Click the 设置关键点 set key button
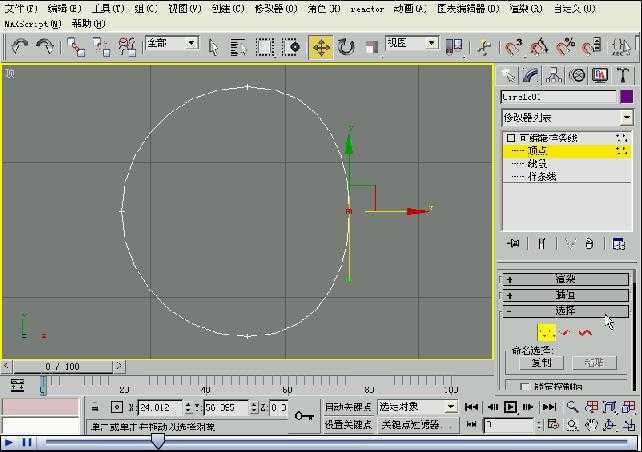This screenshot has height=452, width=642. pyautogui.click(x=348, y=425)
